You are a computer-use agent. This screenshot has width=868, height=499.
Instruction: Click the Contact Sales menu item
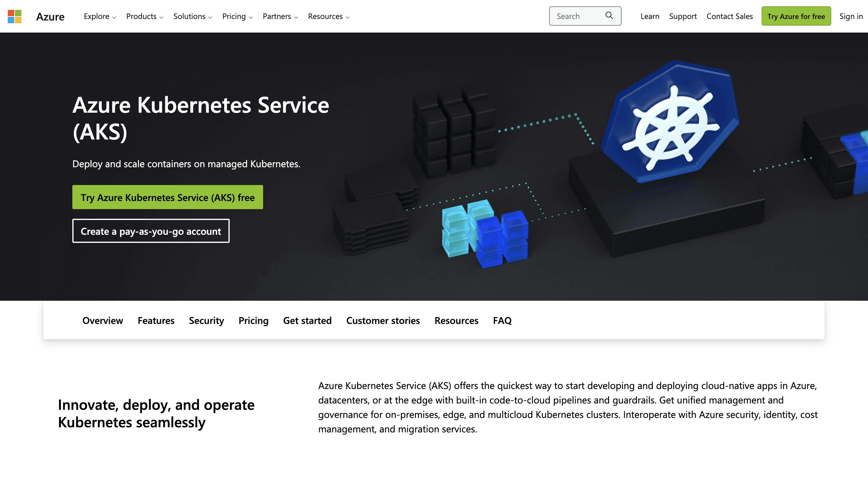[x=730, y=15]
